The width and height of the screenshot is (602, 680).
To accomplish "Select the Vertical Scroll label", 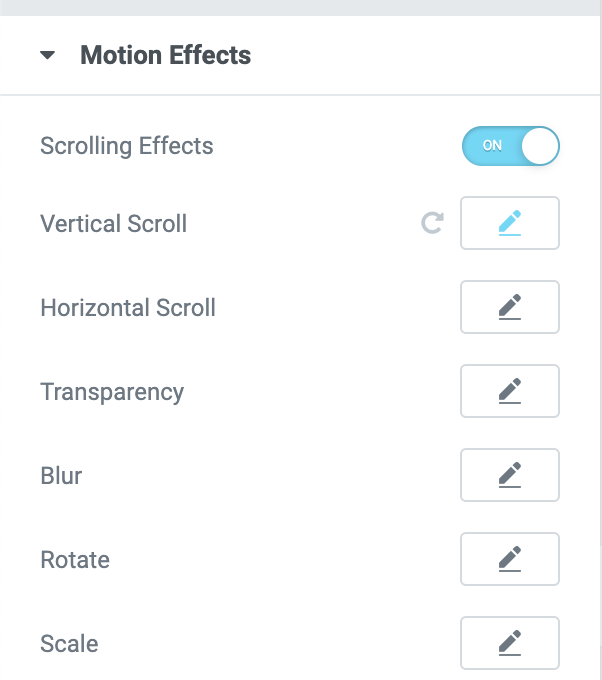I will [113, 224].
